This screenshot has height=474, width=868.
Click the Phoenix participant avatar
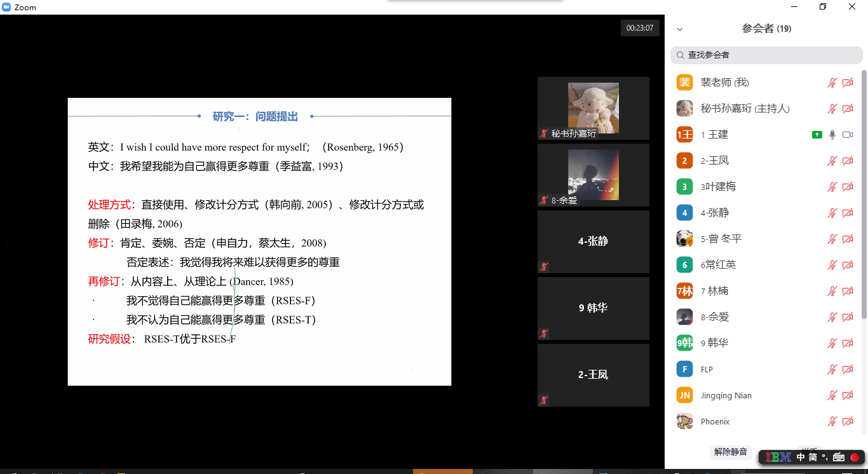(684, 421)
